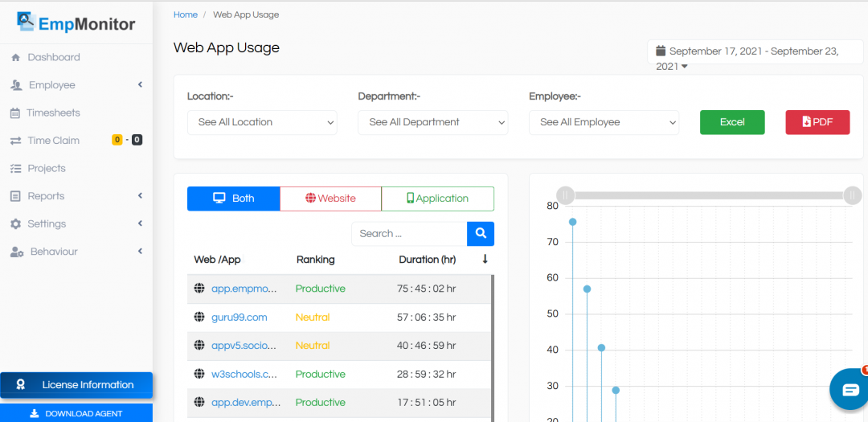Click the Timesheets calendar icon

[15, 113]
